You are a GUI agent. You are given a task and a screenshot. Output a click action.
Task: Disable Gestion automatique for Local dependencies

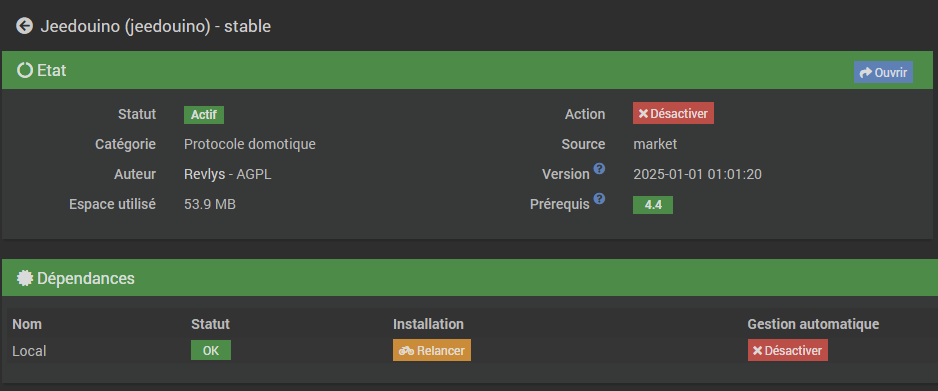[787, 350]
